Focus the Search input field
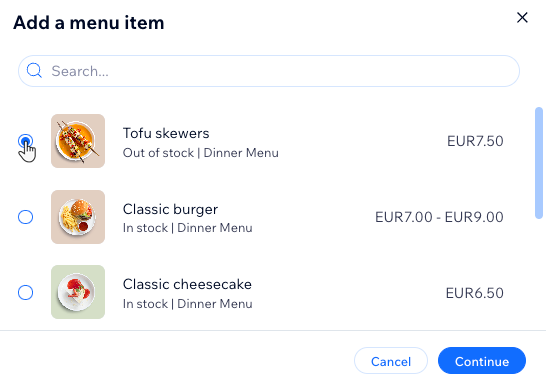Image resolution: width=546 pixels, height=383 pixels. (269, 71)
